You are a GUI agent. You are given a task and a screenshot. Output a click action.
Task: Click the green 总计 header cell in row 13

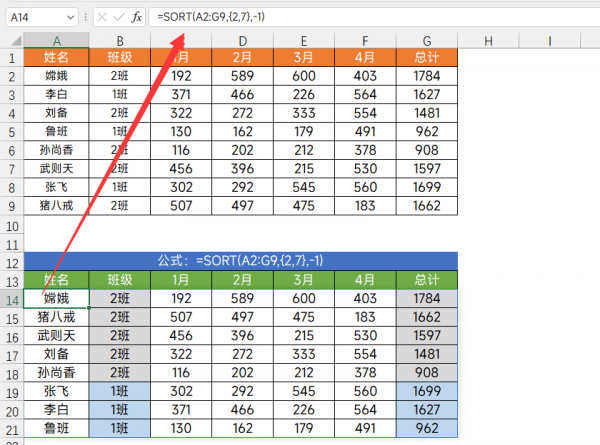tap(426, 280)
